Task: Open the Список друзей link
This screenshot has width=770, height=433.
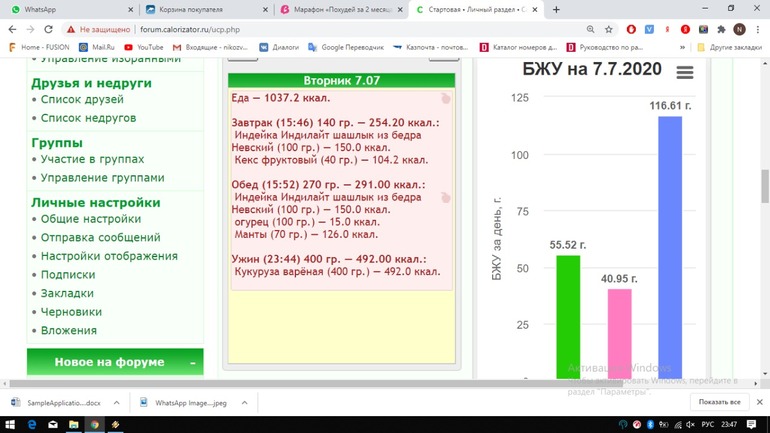Action: (x=82, y=100)
